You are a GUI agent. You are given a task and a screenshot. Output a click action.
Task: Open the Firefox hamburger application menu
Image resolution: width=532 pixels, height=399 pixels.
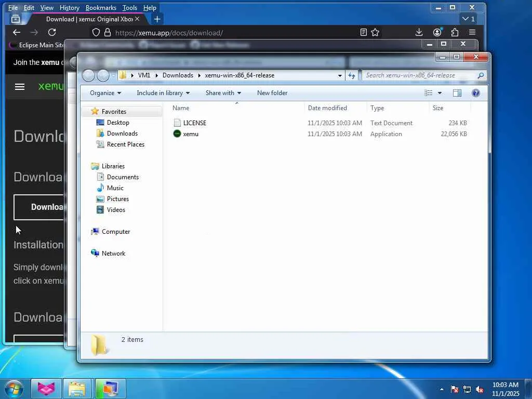pyautogui.click(x=472, y=32)
